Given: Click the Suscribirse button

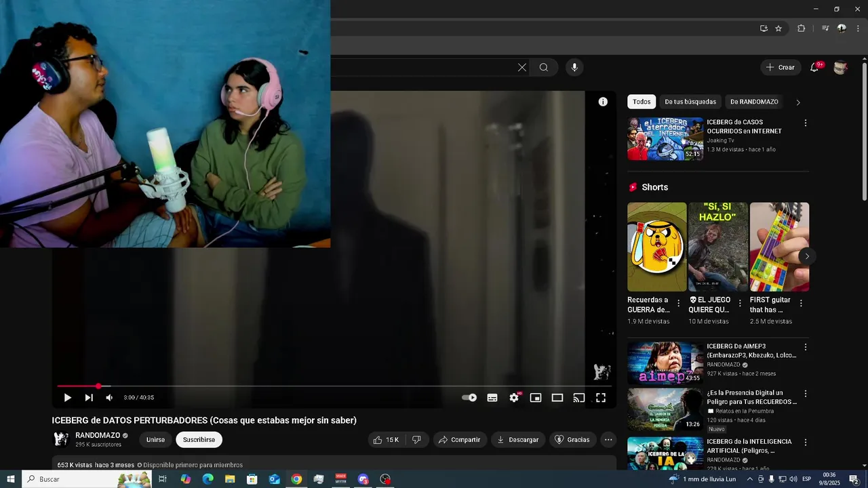Looking at the screenshot, I should coord(199,440).
